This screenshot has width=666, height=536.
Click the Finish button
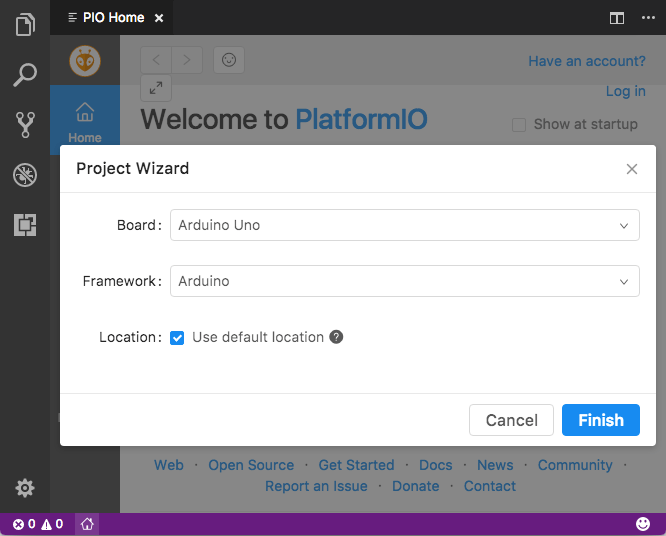601,420
